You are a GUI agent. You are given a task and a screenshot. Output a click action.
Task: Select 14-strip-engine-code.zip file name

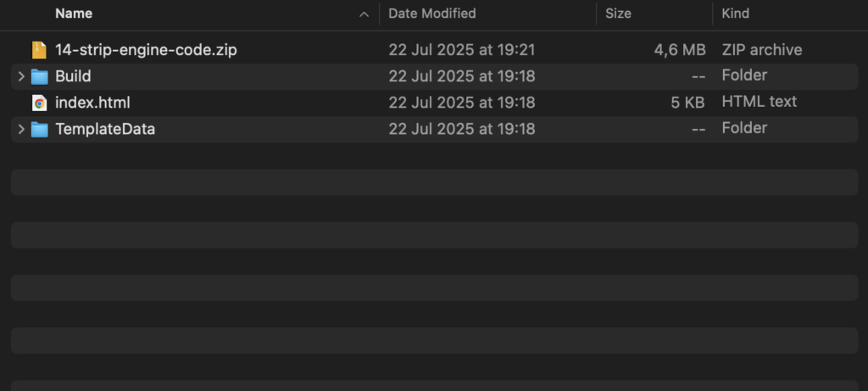(146, 50)
